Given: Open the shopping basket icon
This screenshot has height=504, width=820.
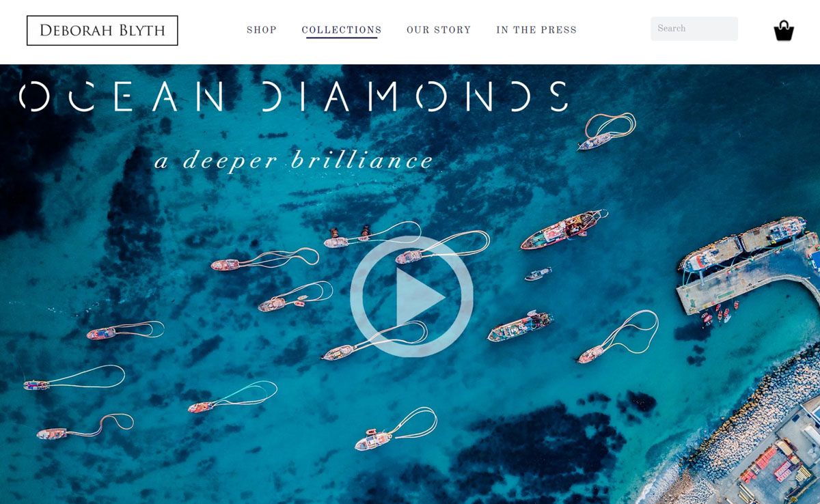Looking at the screenshot, I should [x=784, y=31].
